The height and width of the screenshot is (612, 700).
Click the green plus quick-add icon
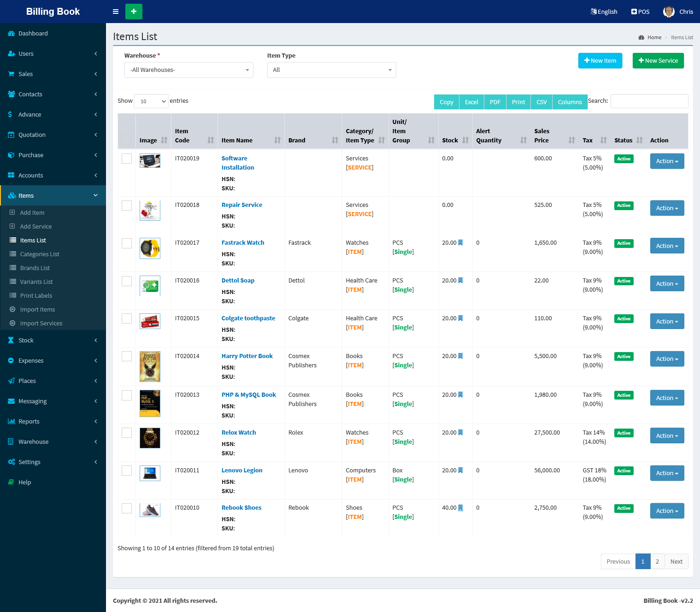click(134, 12)
